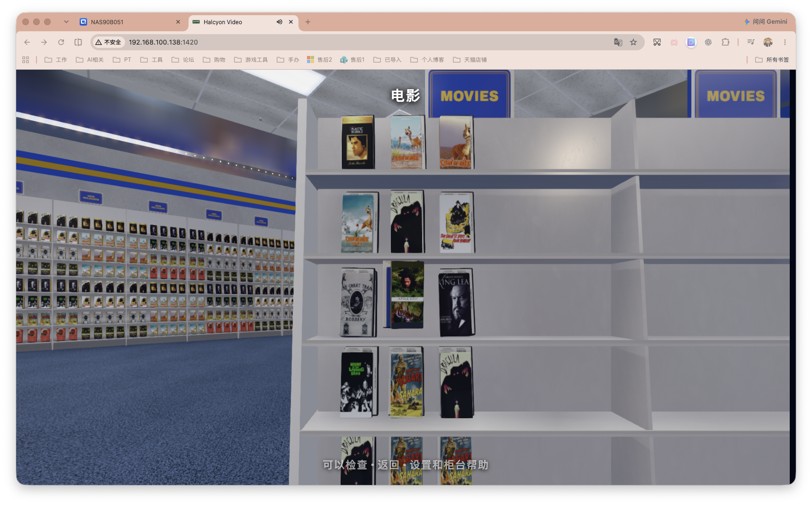
Task: Mute audio on the Halcyon Video tab
Action: tap(280, 22)
